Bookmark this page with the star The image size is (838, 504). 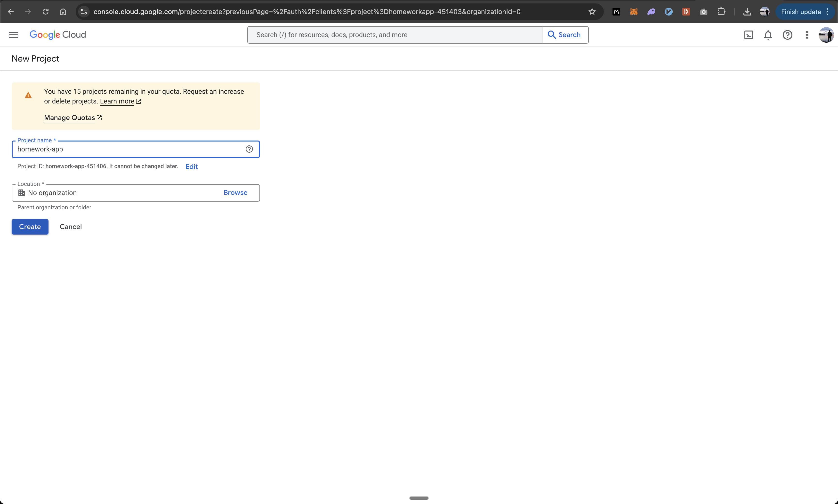(592, 12)
